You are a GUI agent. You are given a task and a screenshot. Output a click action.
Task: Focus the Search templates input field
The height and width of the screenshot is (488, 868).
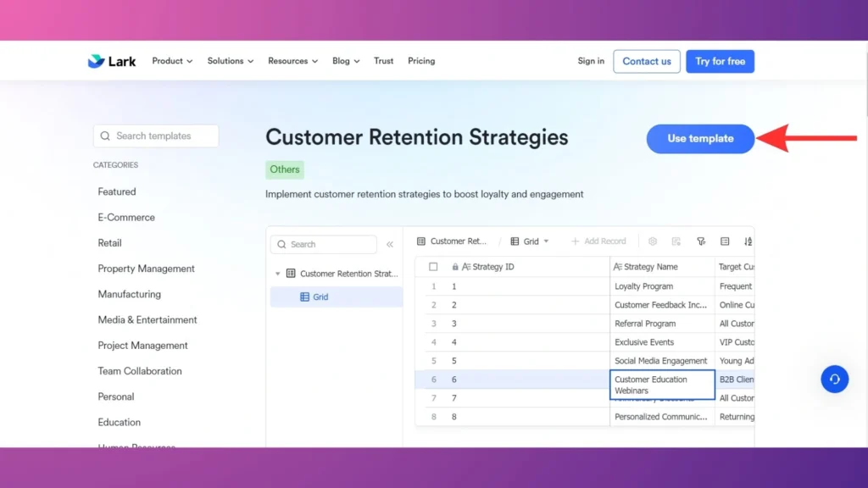[x=161, y=136]
